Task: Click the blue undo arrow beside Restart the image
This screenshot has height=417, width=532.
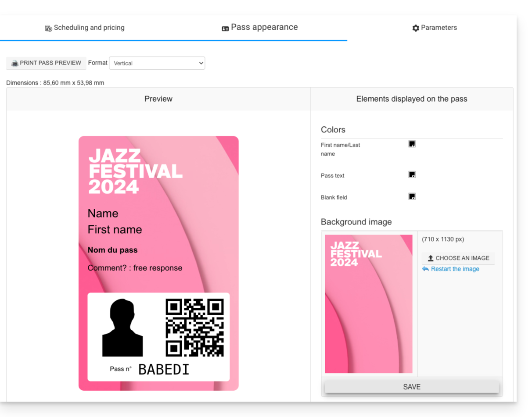Action: pyautogui.click(x=425, y=269)
